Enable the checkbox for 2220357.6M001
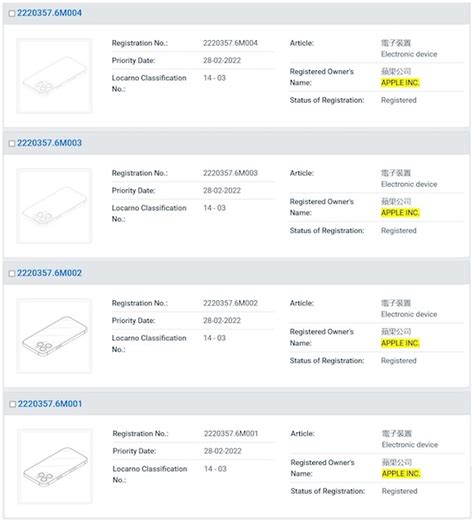The width and height of the screenshot is (474, 523). (13, 404)
